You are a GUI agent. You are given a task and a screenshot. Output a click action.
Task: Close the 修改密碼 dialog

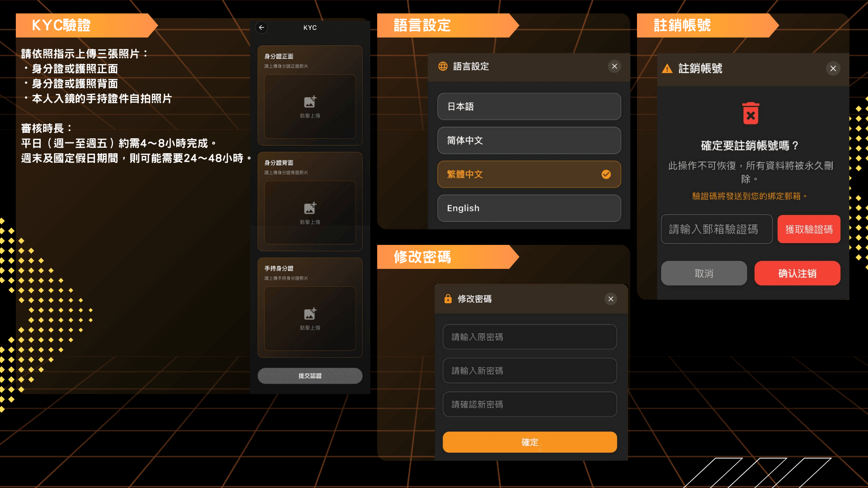[611, 299]
